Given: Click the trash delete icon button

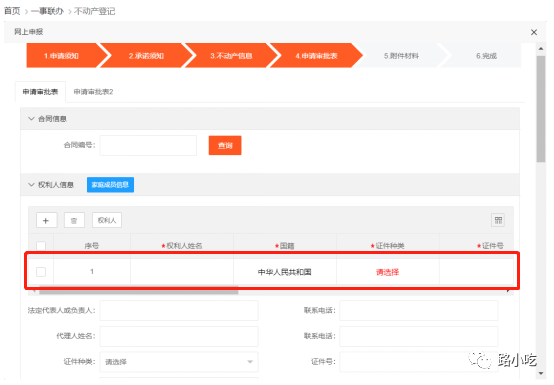Looking at the screenshot, I should 74,220.
